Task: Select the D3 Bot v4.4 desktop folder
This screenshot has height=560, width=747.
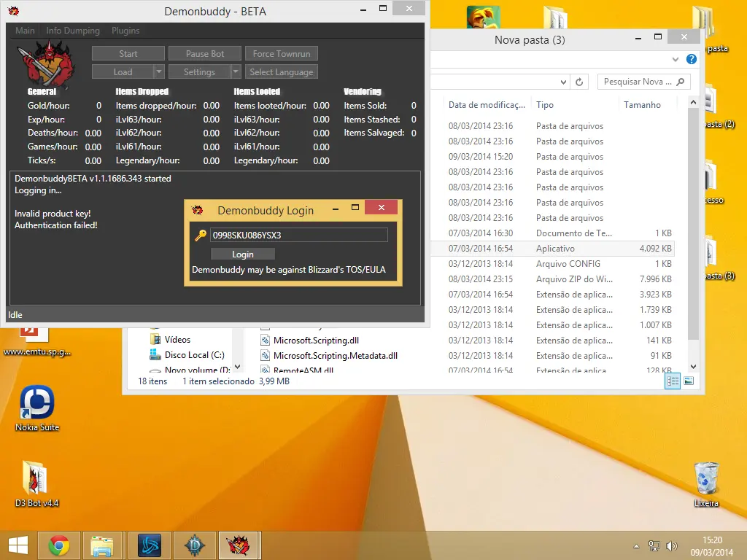Action: tap(36, 484)
